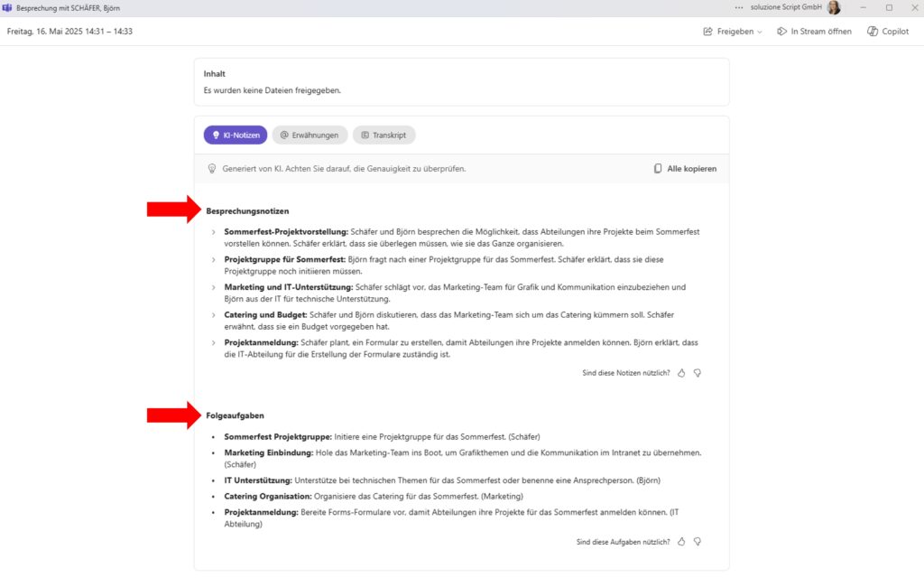Thumbs up the follow-up tasks

click(x=681, y=542)
